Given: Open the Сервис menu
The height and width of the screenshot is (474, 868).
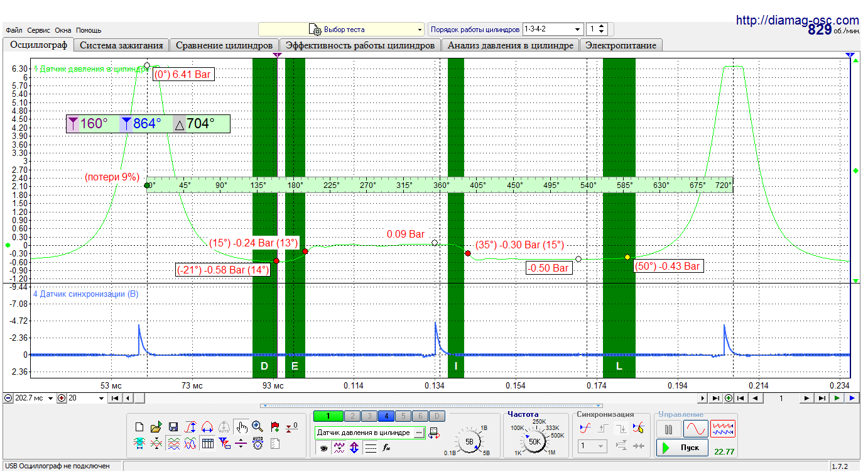Looking at the screenshot, I should [39, 30].
